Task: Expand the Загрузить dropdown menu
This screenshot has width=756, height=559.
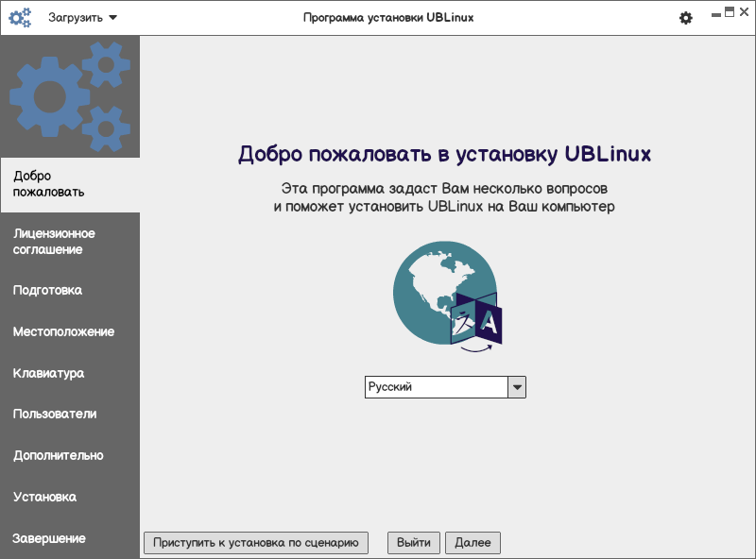Action: 82,18
